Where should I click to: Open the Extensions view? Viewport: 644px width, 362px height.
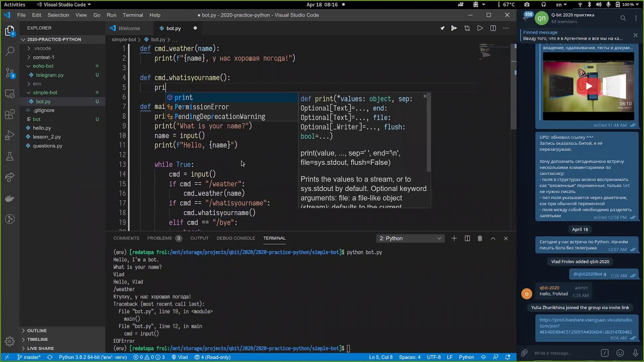tap(10, 115)
